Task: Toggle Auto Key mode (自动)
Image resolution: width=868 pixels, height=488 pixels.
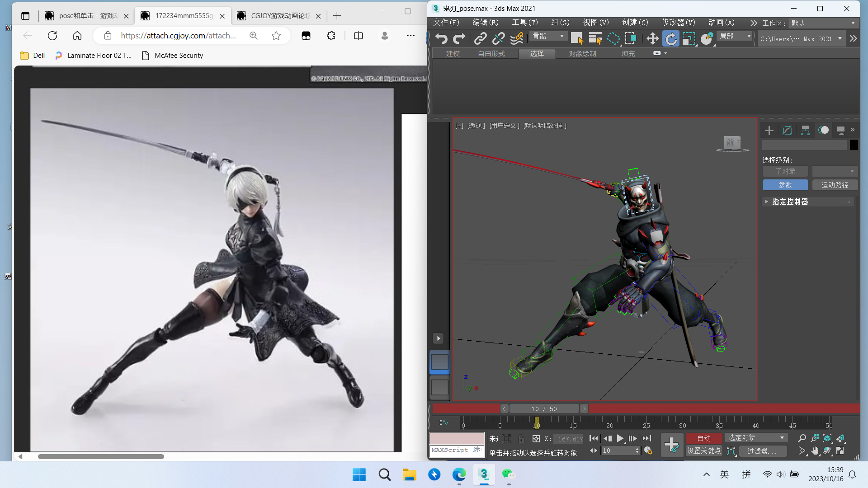Action: pyautogui.click(x=704, y=438)
